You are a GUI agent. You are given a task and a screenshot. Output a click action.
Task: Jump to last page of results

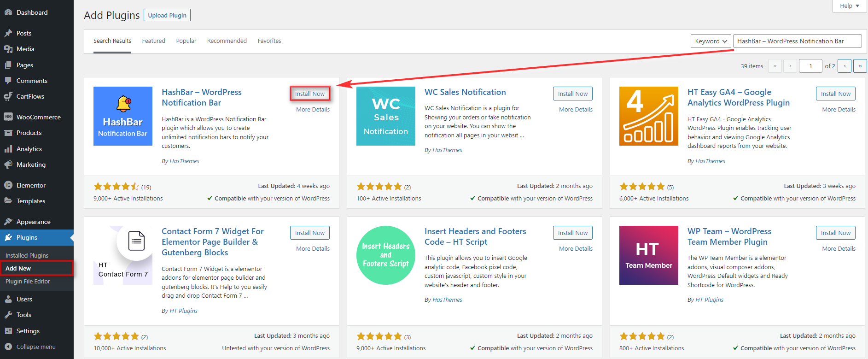pyautogui.click(x=859, y=66)
